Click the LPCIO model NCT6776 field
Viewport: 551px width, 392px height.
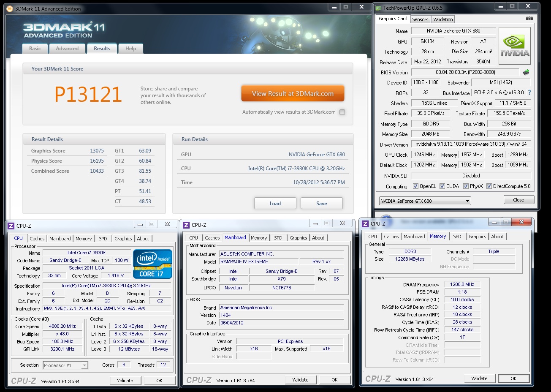[282, 288]
